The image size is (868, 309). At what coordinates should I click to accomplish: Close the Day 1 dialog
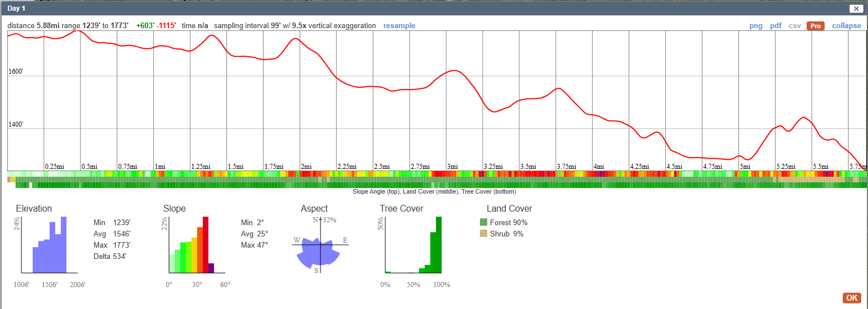856,8
